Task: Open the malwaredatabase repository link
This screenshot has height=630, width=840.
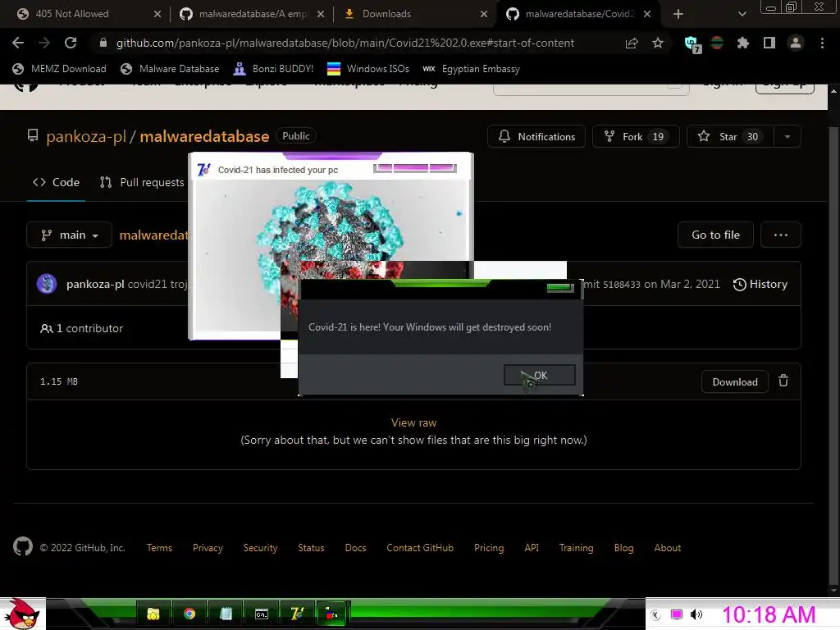Action: 204,137
